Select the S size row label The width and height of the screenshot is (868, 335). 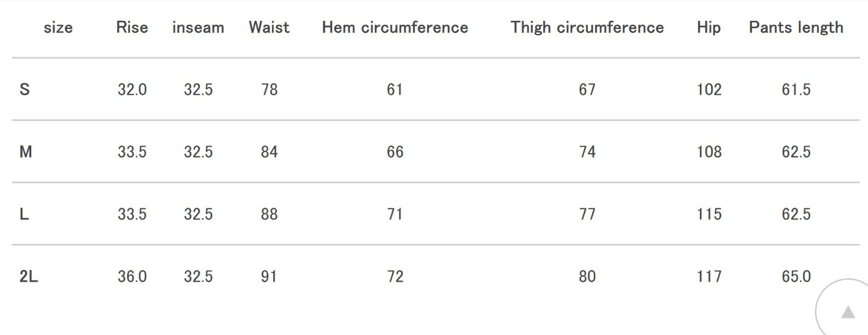(x=24, y=90)
